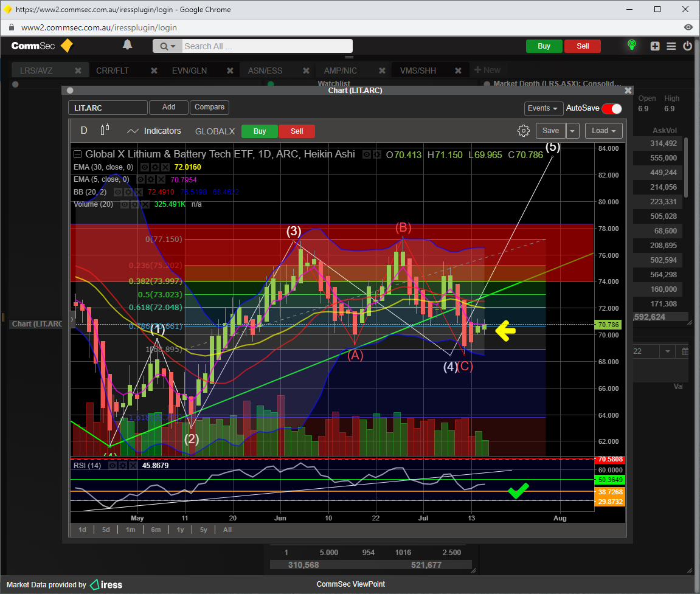Remove the EMA (5, close, 0) indicator

[161, 179]
